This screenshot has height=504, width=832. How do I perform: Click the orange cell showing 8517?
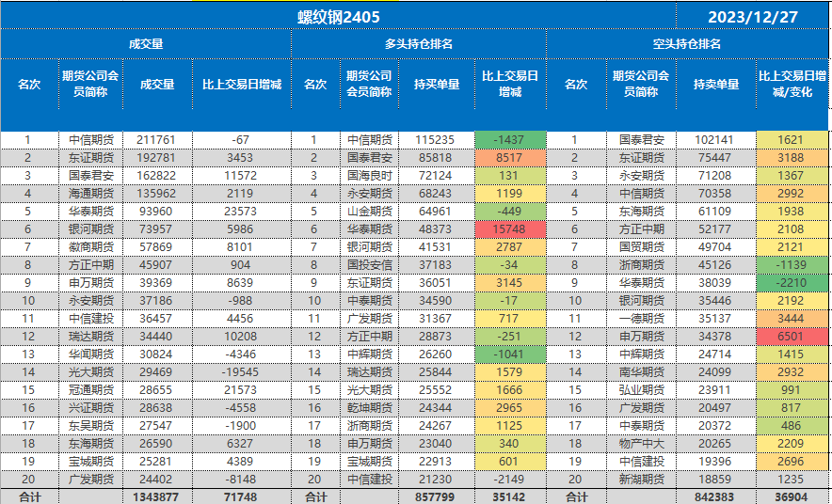coord(510,158)
